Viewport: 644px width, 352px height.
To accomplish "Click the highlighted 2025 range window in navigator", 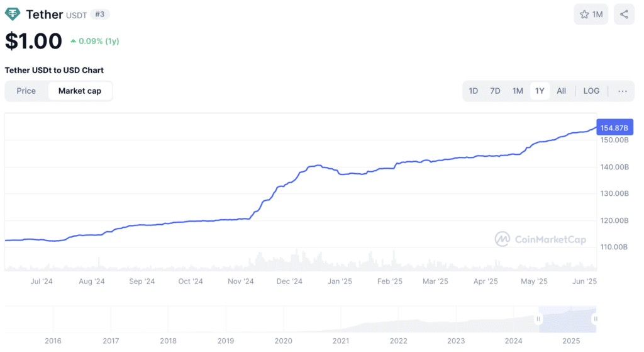I will pos(567,319).
